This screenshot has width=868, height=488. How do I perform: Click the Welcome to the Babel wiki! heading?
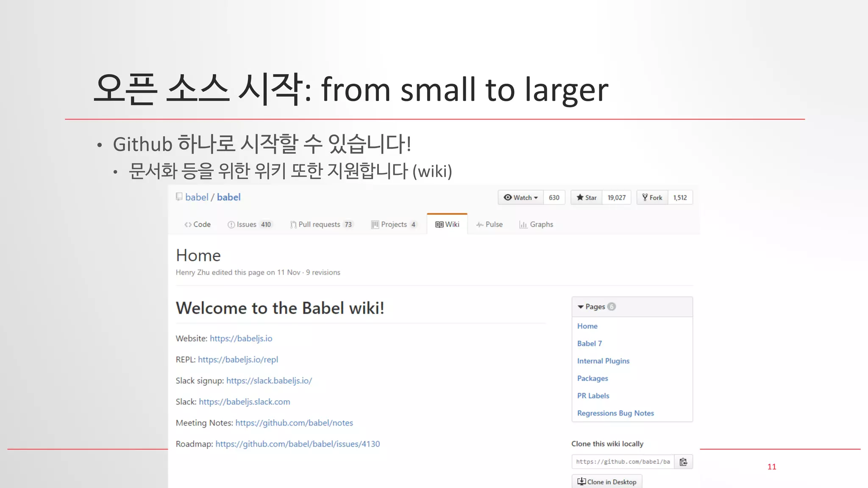point(280,308)
